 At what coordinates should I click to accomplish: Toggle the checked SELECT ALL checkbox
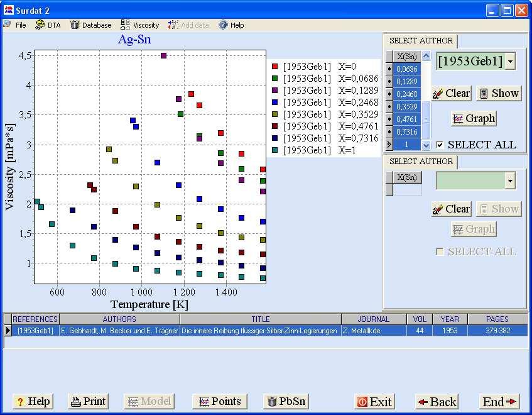coord(440,145)
